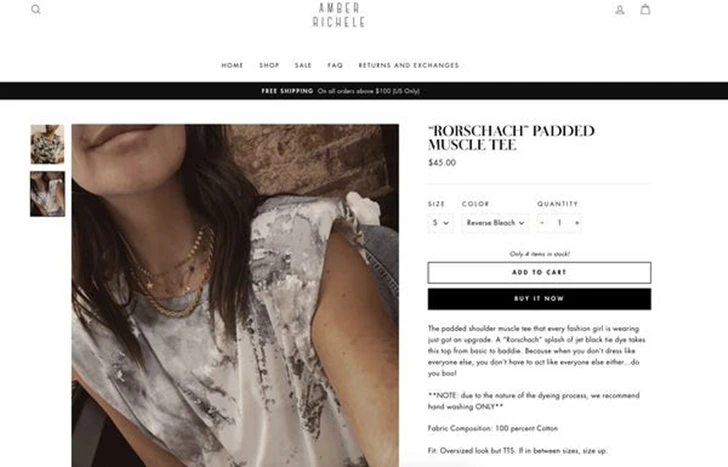Expand the Size dropdown
Image resolution: width=728 pixels, height=467 pixels.
click(441, 223)
